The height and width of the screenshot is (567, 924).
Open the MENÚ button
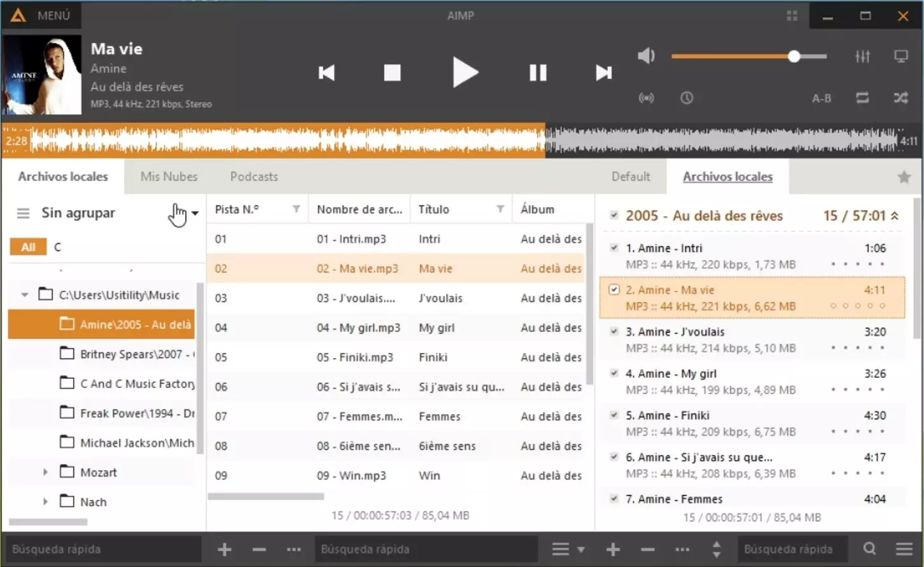tap(42, 15)
